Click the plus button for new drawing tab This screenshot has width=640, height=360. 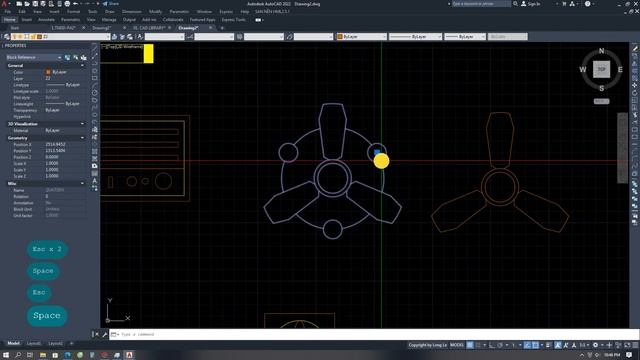(x=222, y=28)
